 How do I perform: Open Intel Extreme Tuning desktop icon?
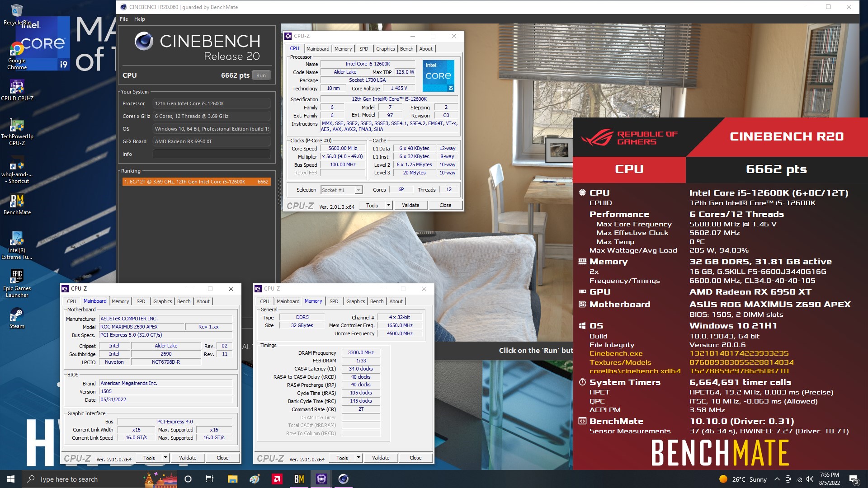click(x=17, y=245)
